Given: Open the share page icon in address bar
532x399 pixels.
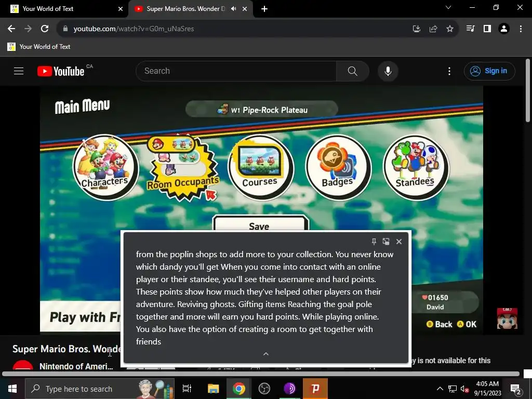Looking at the screenshot, I should [x=433, y=29].
